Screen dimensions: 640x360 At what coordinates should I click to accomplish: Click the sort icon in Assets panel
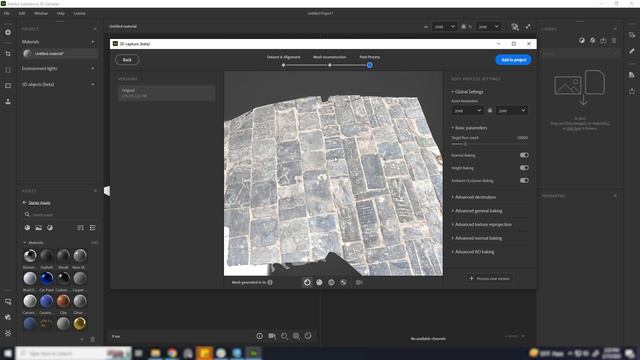click(x=80, y=228)
